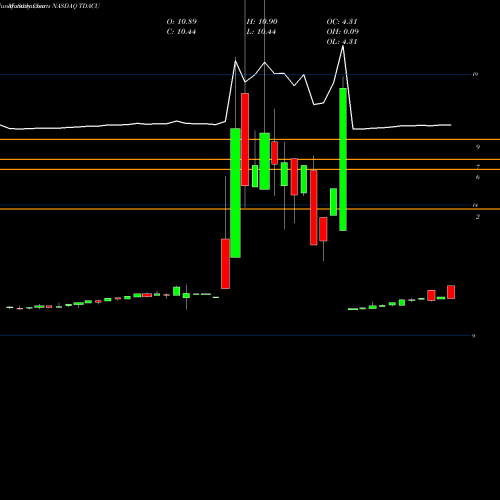Click the axis label '7' between orange lines
The width and height of the screenshot is (500, 500).
[x=478, y=166]
